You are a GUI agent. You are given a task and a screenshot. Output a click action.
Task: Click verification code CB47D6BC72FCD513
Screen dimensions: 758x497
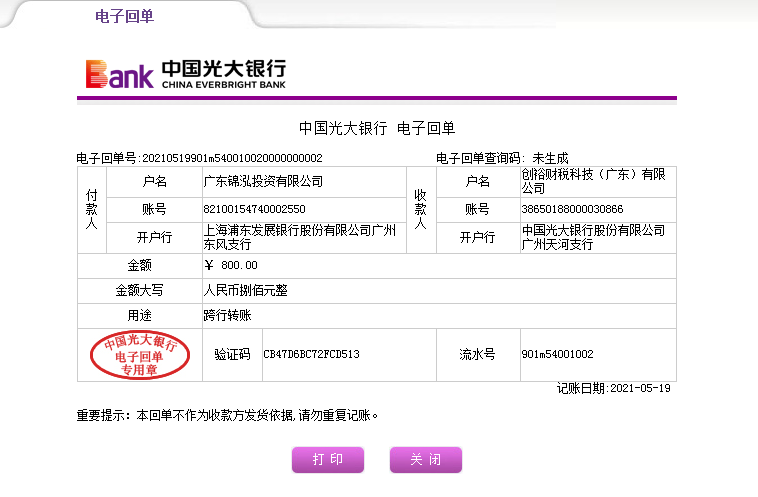click(311, 354)
